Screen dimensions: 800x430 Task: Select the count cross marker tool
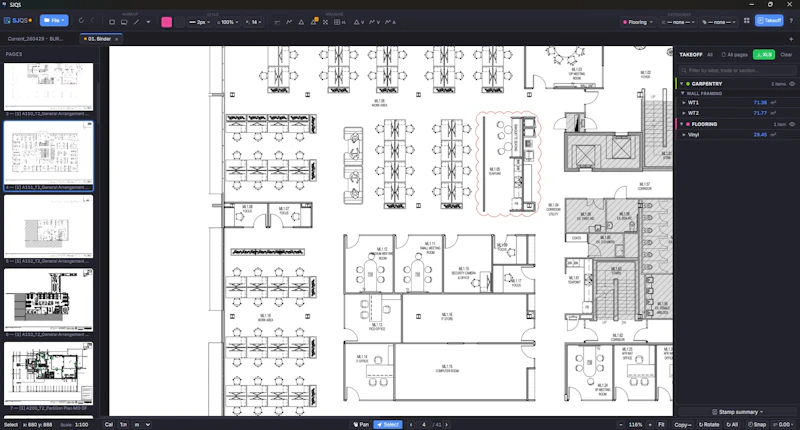(326, 22)
